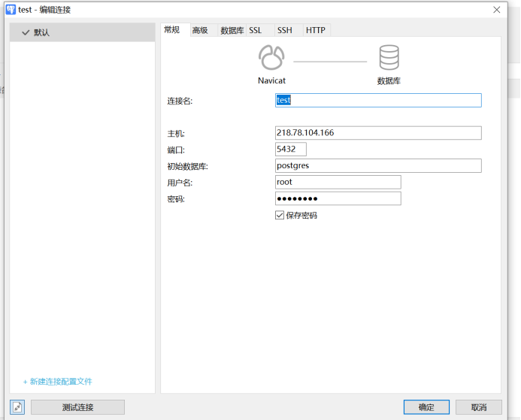Click the 用户名 field containing root
This screenshot has height=420, width=521.
click(338, 182)
